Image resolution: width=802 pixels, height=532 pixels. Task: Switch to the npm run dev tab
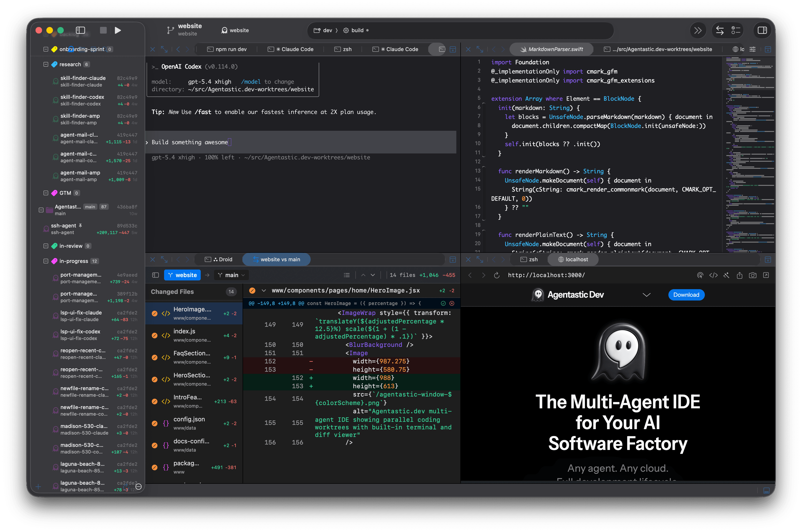click(x=227, y=49)
